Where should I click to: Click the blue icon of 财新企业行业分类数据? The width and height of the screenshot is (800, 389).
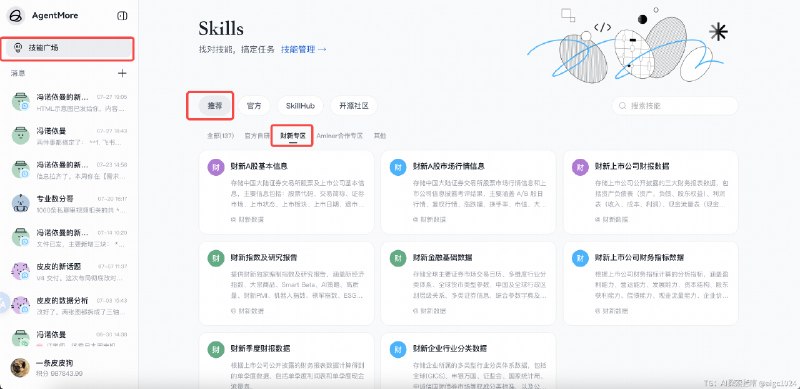(398, 349)
